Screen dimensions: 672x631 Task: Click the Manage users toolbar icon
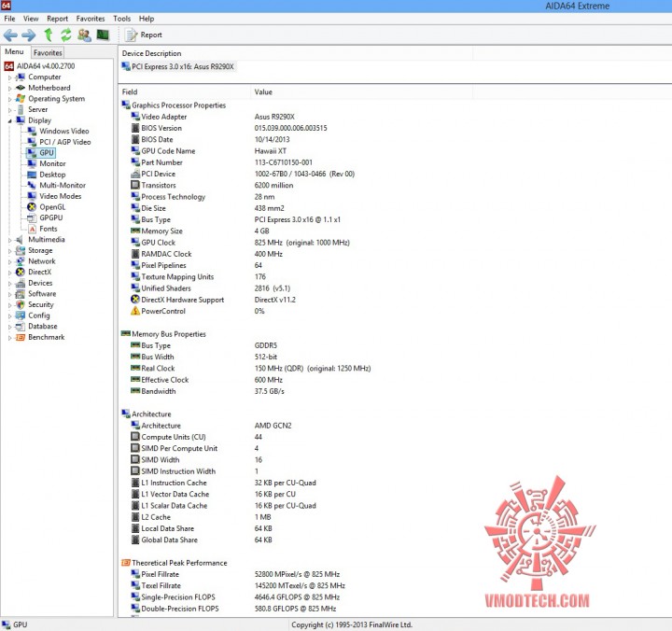click(x=84, y=35)
